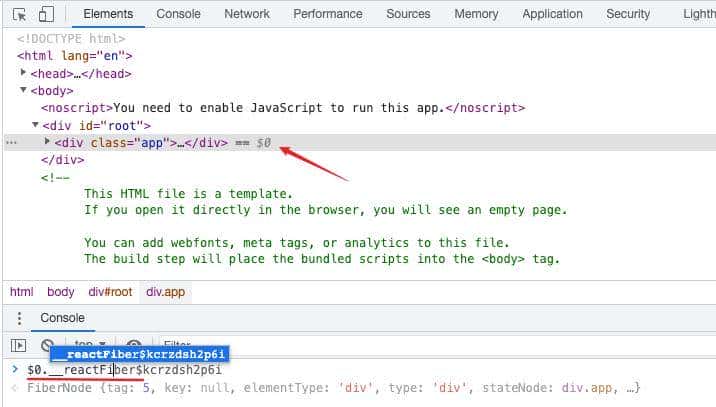Toggle the device toolbar icon
Screen dimensions: 716x407
click(x=46, y=14)
